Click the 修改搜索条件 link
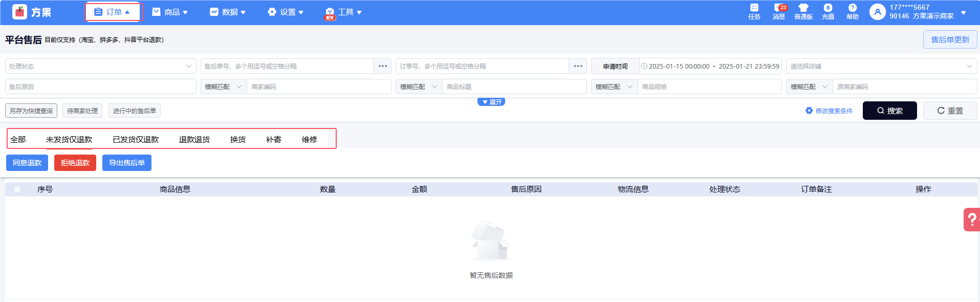 (x=829, y=111)
